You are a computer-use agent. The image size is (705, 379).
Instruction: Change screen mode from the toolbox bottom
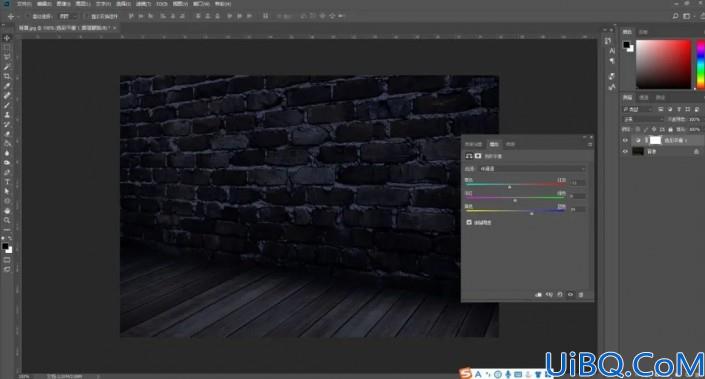coord(7,269)
